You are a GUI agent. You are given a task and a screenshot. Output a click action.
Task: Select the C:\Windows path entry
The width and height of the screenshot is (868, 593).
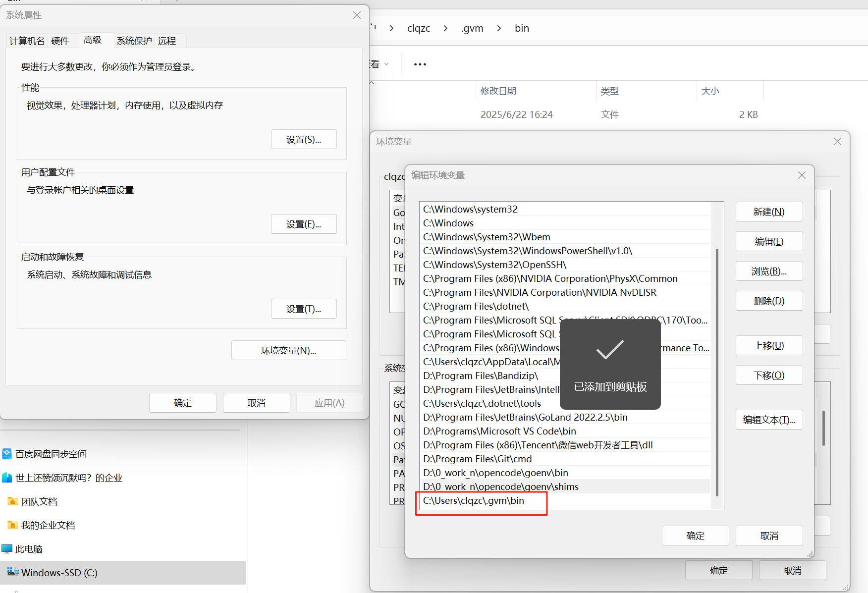click(x=565, y=223)
